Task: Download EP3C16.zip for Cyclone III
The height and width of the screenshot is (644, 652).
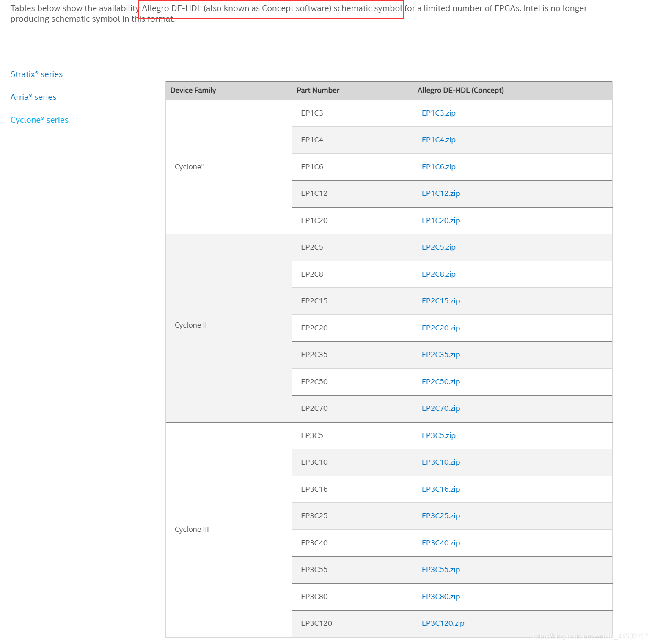Action: click(x=440, y=489)
